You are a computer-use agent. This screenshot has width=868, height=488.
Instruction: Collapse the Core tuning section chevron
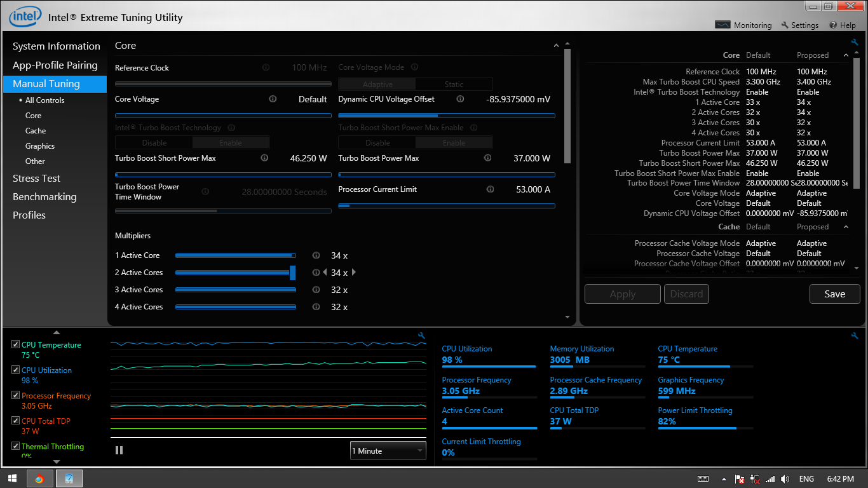coord(557,45)
